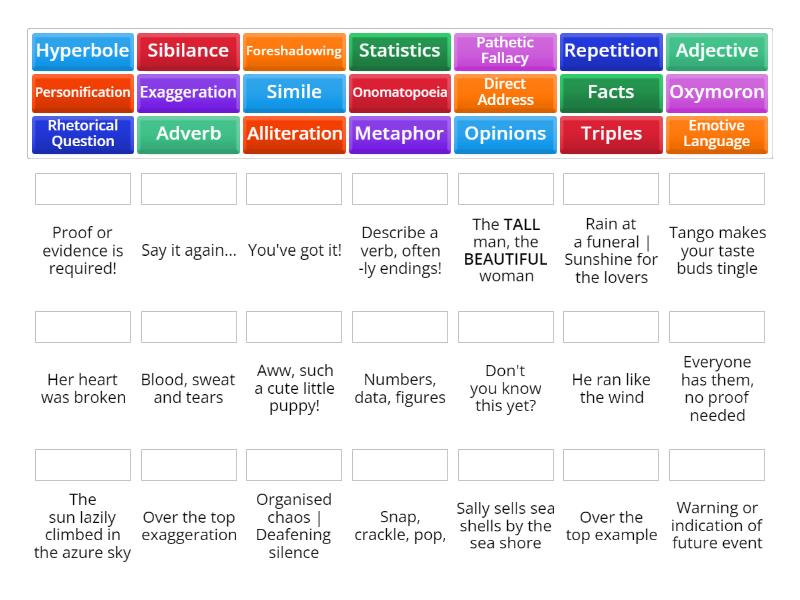Viewport: 800px width, 600px height.
Task: Select the Personification tile
Action: coord(82,92)
